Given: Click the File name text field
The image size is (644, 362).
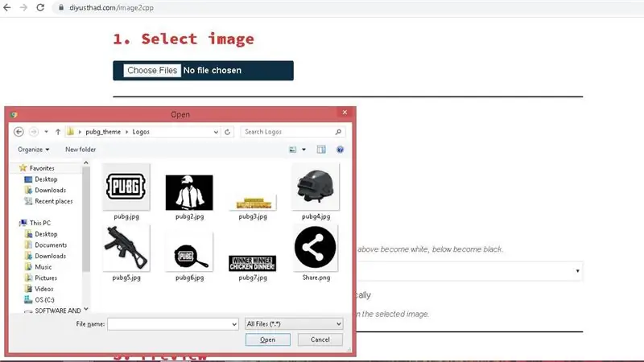Looking at the screenshot, I should coord(168,324).
